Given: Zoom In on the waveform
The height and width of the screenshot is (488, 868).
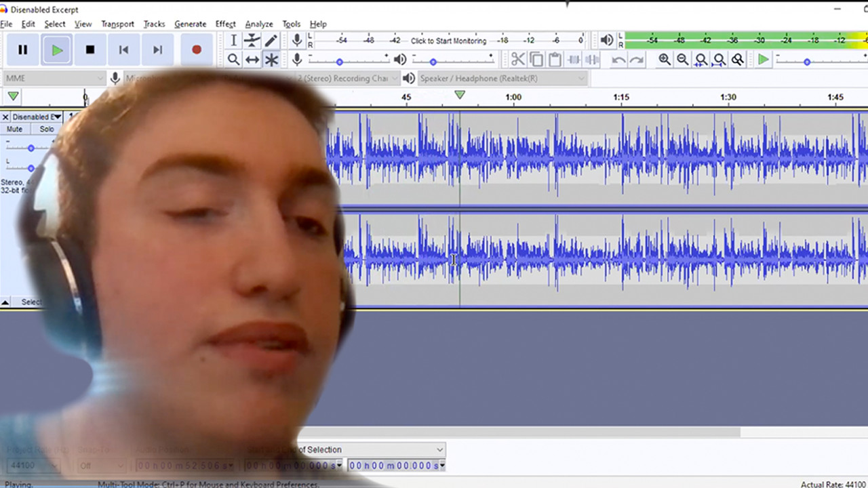Looking at the screenshot, I should click(x=665, y=60).
